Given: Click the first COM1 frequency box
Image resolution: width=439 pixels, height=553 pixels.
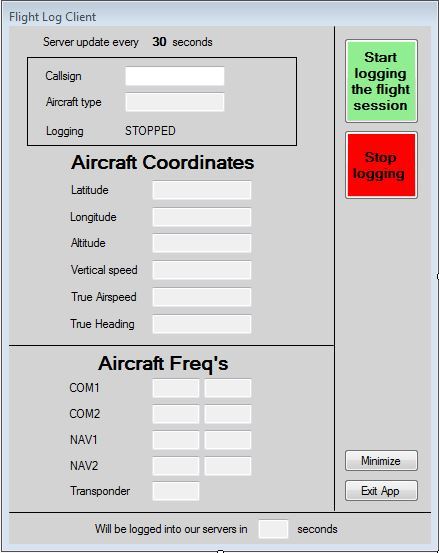Looking at the screenshot, I should pos(176,388).
